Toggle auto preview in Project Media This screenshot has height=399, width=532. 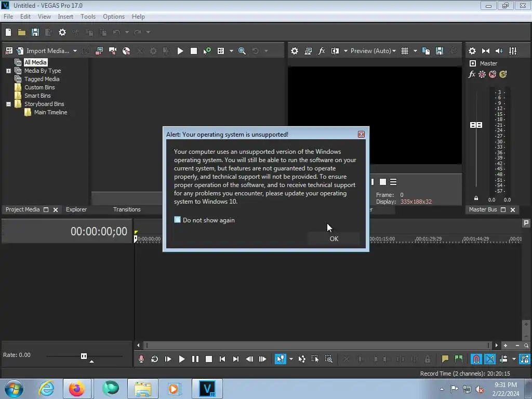(x=207, y=51)
